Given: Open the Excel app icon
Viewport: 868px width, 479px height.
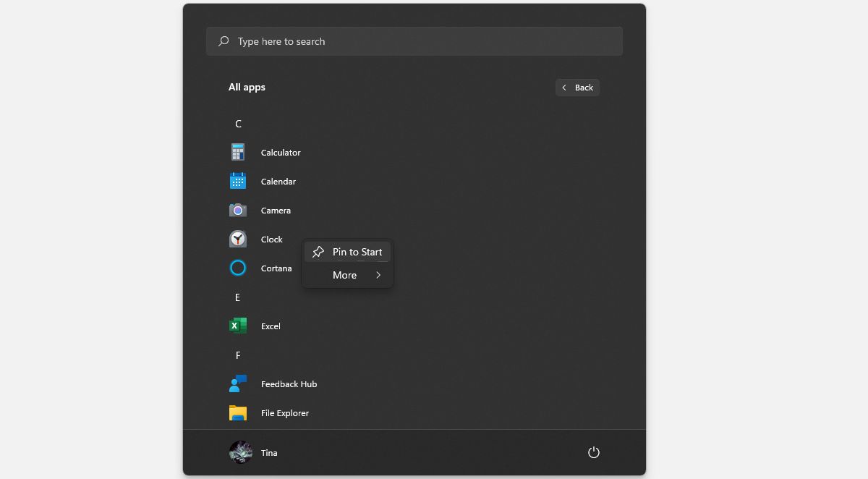Looking at the screenshot, I should pyautogui.click(x=238, y=326).
